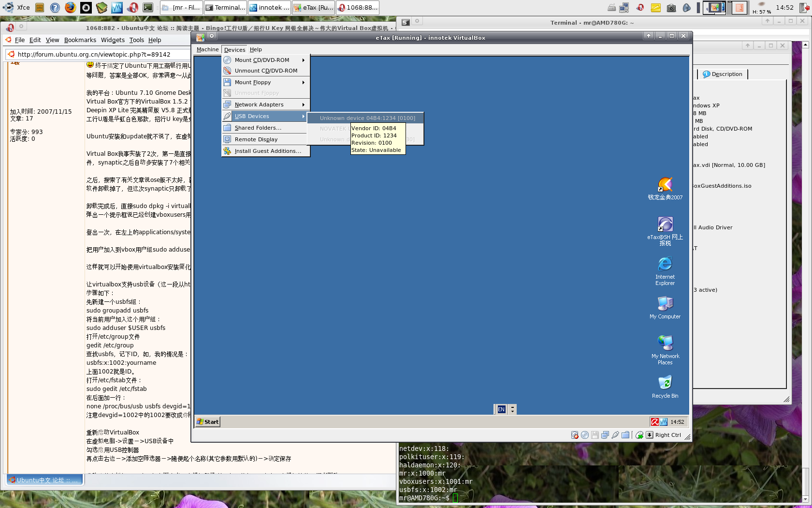Click the Opera tray icon in the panel

pos(640,7)
